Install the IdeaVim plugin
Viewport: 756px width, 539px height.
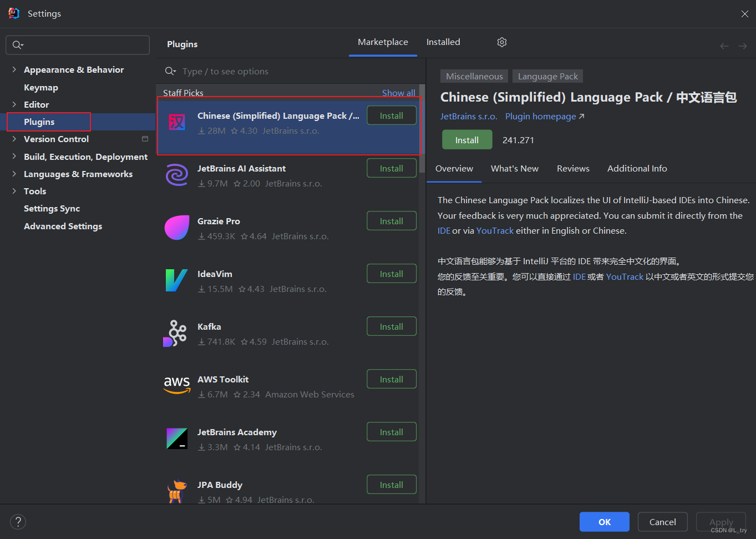pyautogui.click(x=392, y=274)
